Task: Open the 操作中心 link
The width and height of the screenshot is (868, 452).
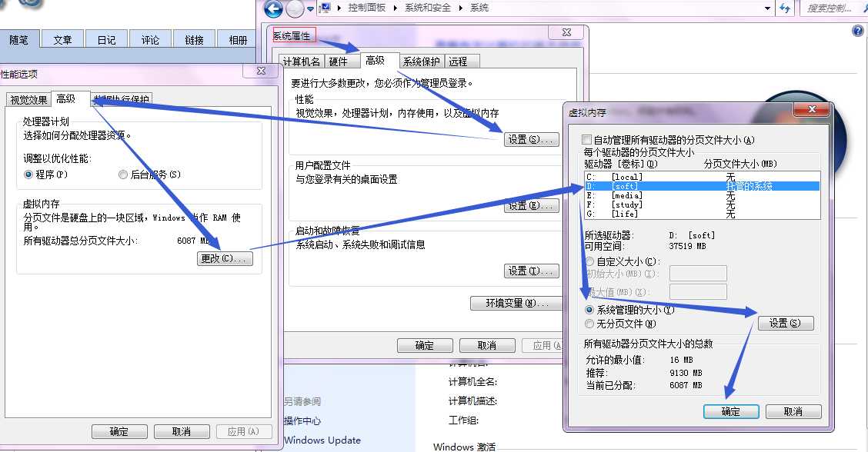Action: click(302, 421)
